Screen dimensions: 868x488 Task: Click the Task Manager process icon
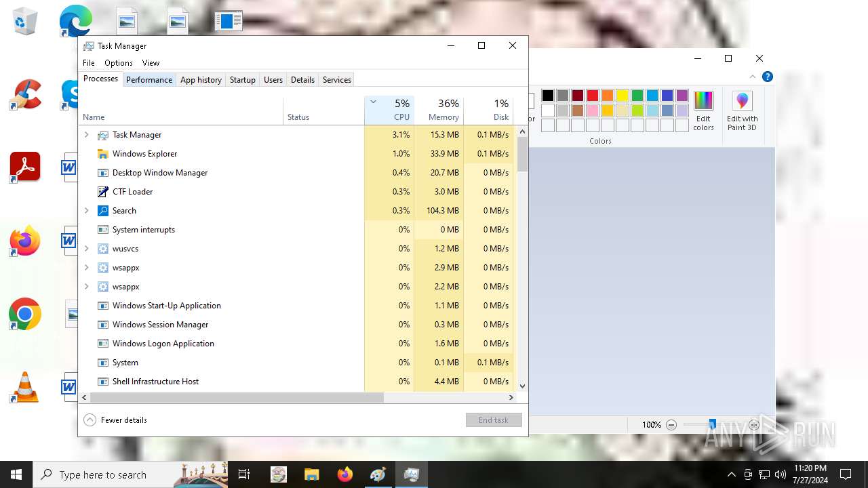(103, 135)
